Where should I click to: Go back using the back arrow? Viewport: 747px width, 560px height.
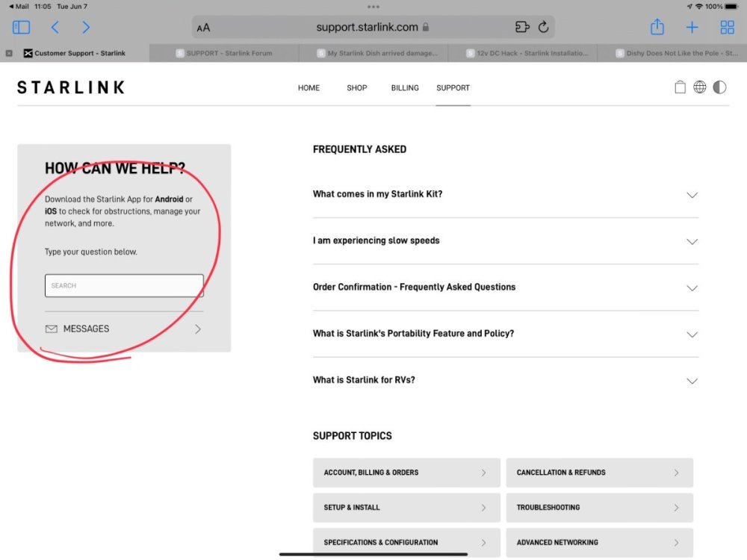click(x=55, y=28)
